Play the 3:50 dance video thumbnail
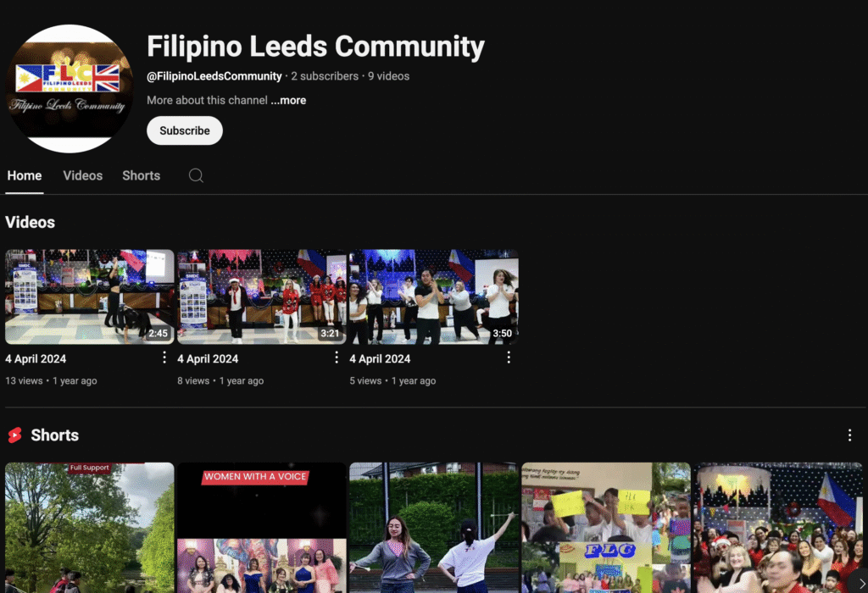The width and height of the screenshot is (868, 593). click(433, 296)
